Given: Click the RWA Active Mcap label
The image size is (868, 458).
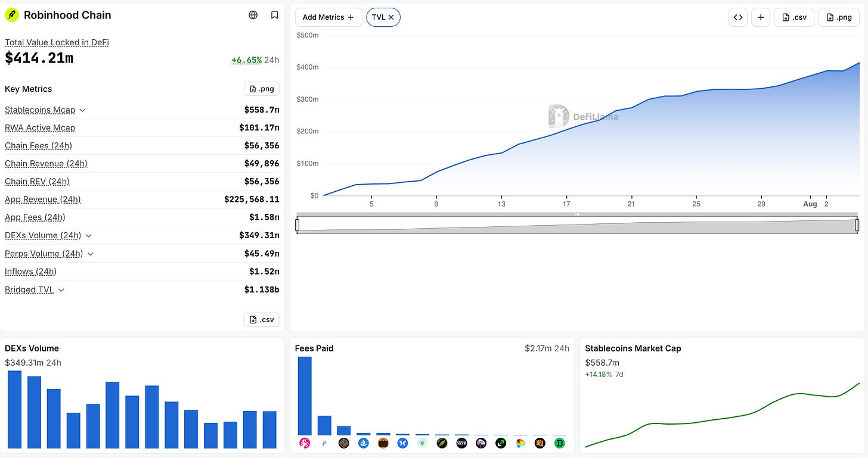Looking at the screenshot, I should coord(40,128).
